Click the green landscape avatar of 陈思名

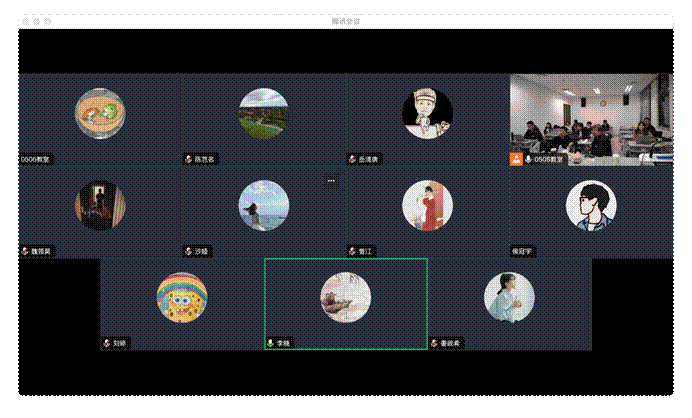(x=264, y=113)
